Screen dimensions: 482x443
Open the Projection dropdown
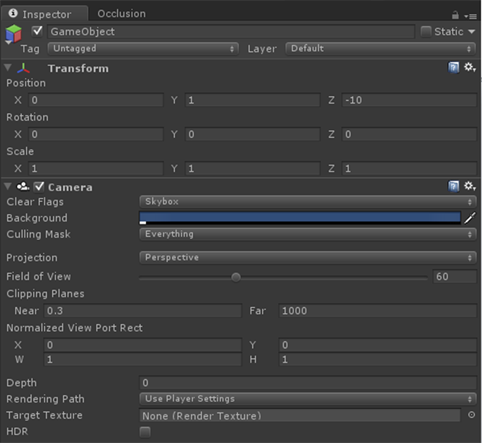[308, 258]
